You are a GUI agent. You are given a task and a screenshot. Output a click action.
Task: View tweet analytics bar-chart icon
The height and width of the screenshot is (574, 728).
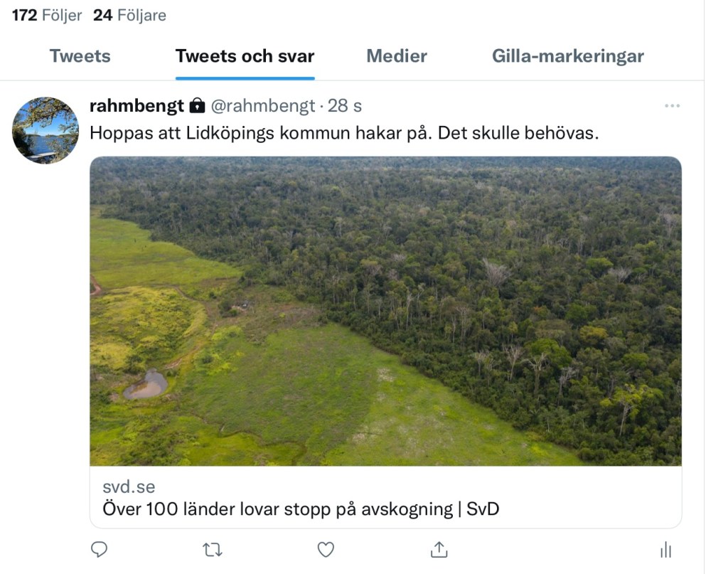click(666, 550)
